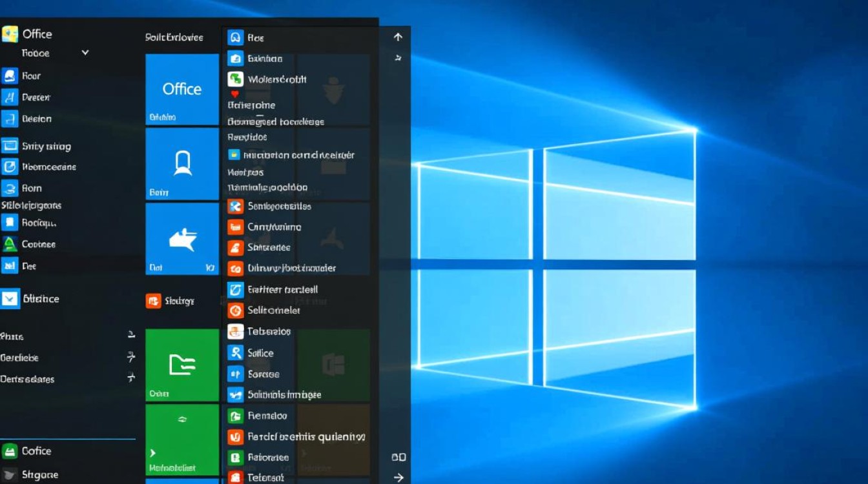This screenshot has width=868, height=484.
Task: Open the gray icon beside "Sfigone"
Action: click(10, 474)
